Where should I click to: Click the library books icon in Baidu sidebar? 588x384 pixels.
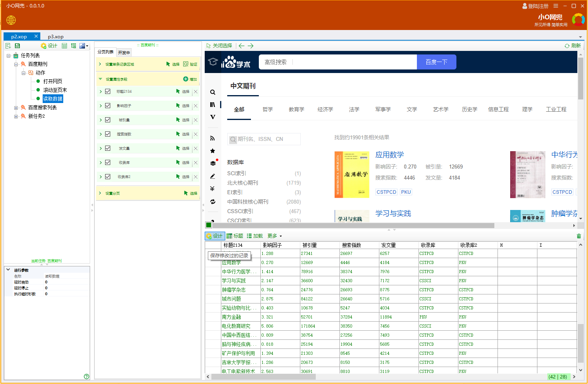click(x=213, y=105)
